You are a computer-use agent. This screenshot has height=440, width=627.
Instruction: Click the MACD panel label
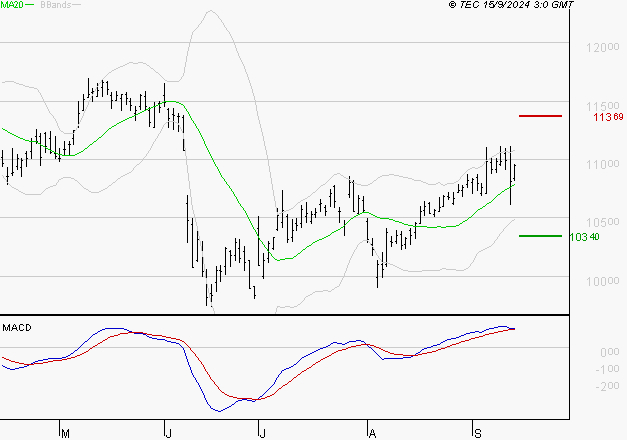pos(17,328)
